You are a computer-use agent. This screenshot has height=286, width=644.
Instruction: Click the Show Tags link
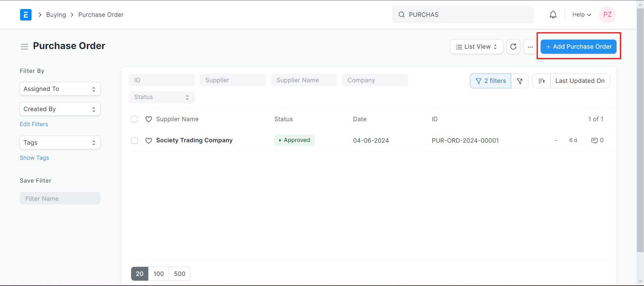point(34,158)
